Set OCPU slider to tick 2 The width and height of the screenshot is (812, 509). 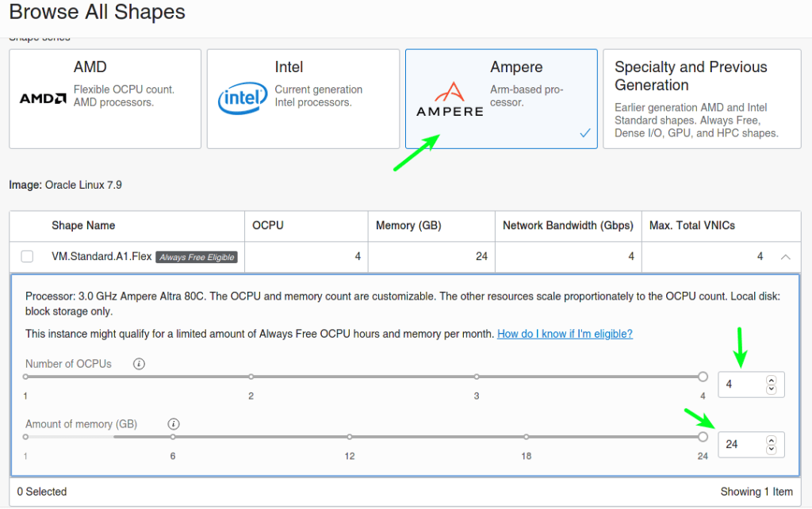251,377
